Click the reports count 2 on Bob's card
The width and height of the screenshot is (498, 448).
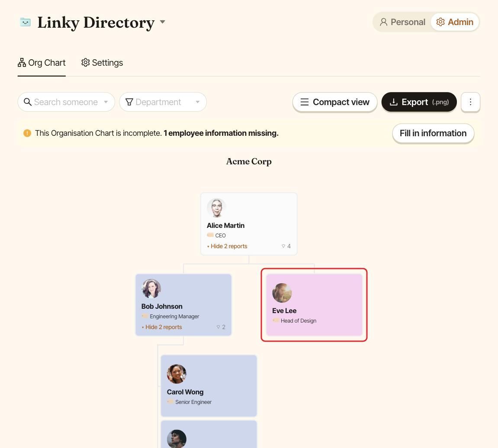(x=221, y=327)
